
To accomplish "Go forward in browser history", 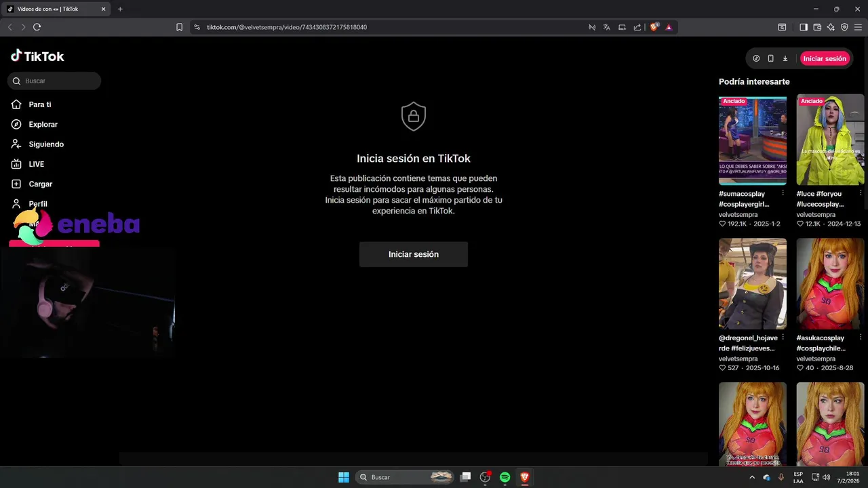I will tap(23, 27).
